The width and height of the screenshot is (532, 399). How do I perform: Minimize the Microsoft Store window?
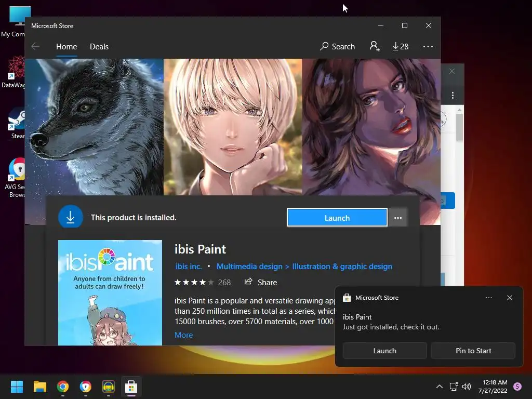coord(381,25)
